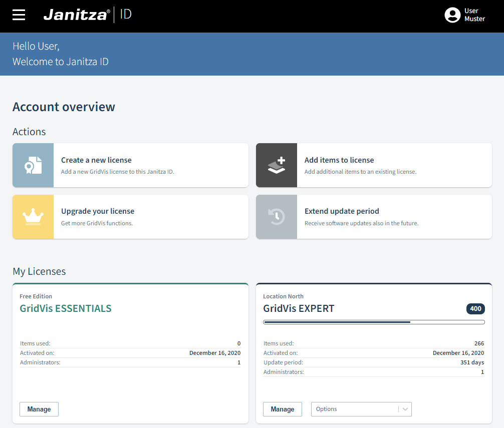Viewport: 504px width, 428px height.
Task: Click the User Muster account name
Action: coord(474,15)
